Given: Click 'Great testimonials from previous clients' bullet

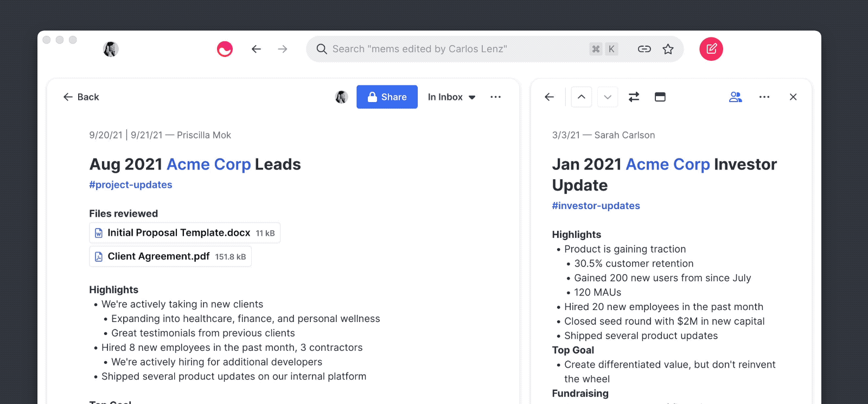Looking at the screenshot, I should [203, 333].
